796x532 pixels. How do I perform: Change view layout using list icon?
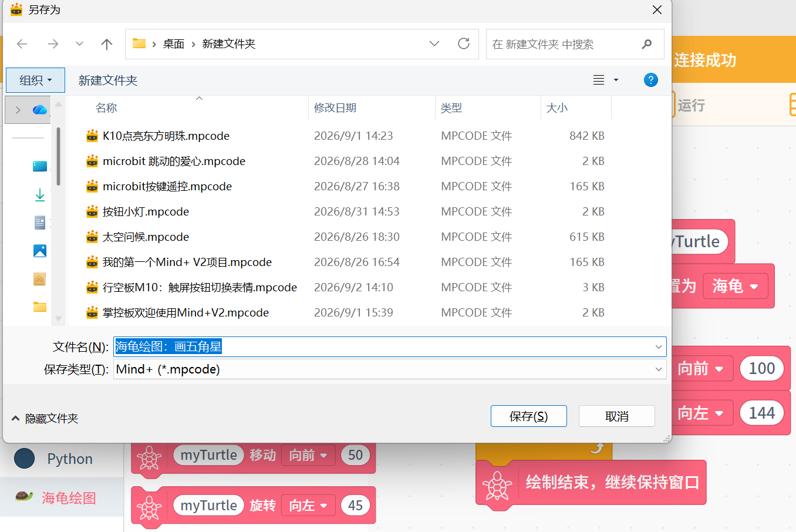[x=599, y=80]
